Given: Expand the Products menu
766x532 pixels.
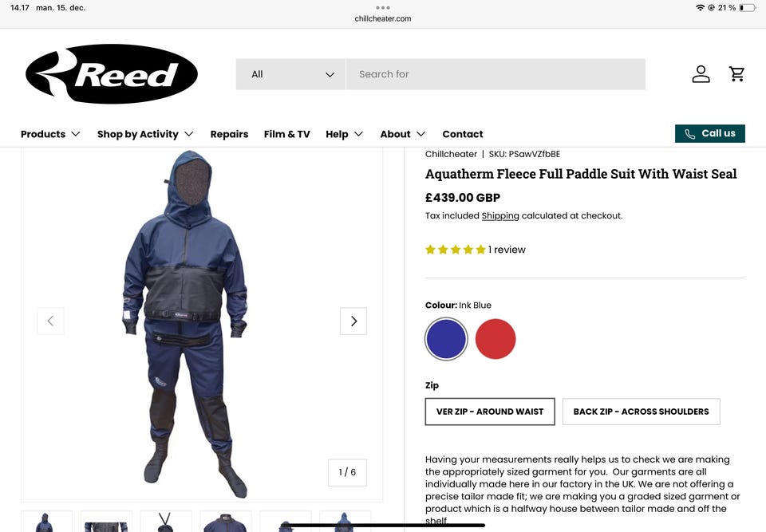Looking at the screenshot, I should (50, 134).
